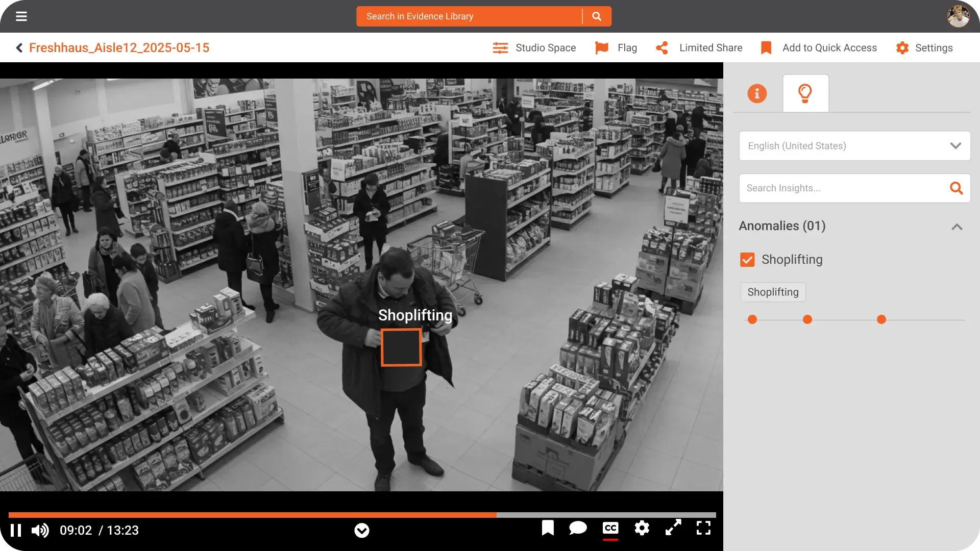Add a bookmark in player controls

[x=548, y=528]
